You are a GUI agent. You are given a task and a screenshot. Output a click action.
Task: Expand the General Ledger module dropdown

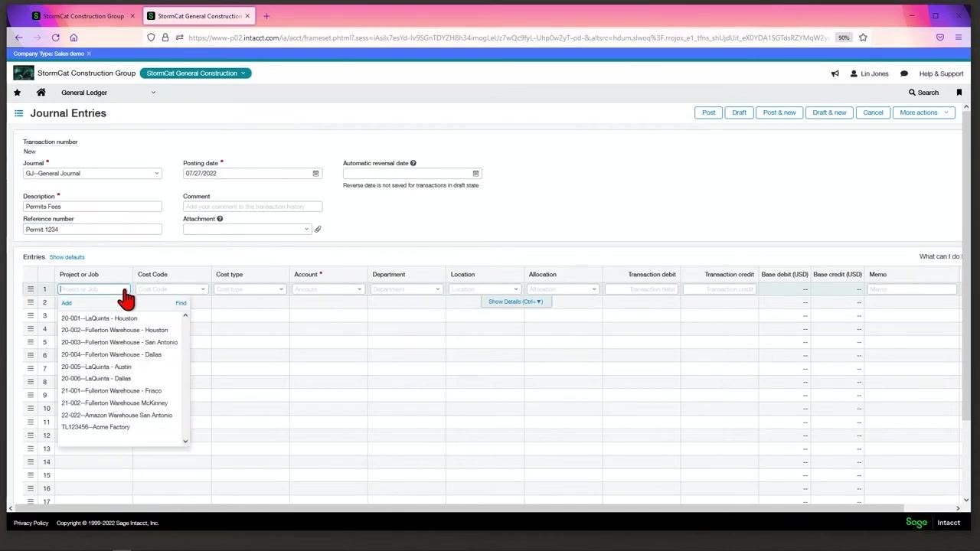point(153,93)
